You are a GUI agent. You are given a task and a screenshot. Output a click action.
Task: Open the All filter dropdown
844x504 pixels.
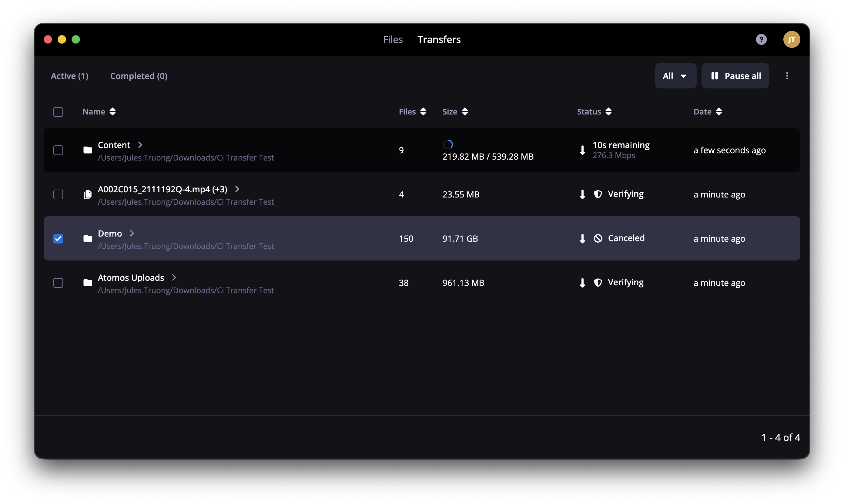(x=675, y=76)
